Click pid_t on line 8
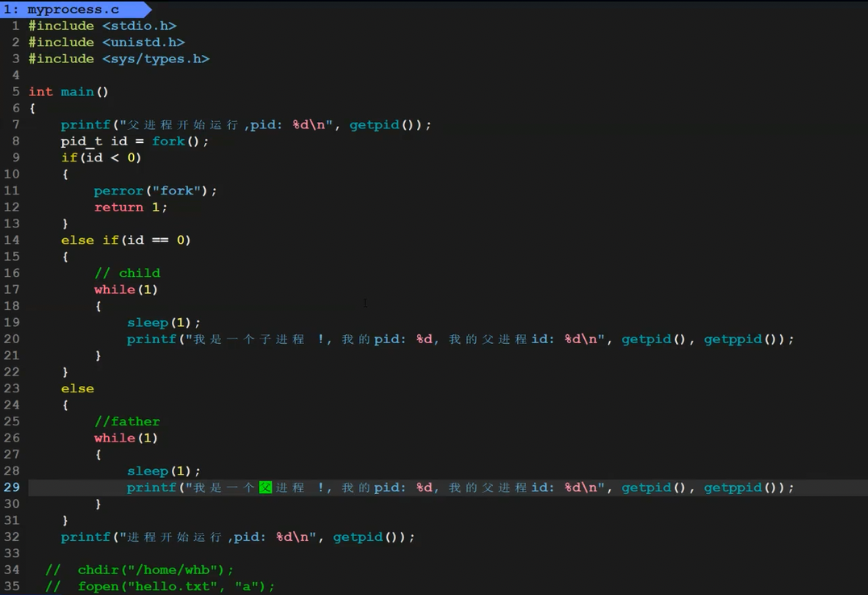The image size is (868, 595). [81, 142]
